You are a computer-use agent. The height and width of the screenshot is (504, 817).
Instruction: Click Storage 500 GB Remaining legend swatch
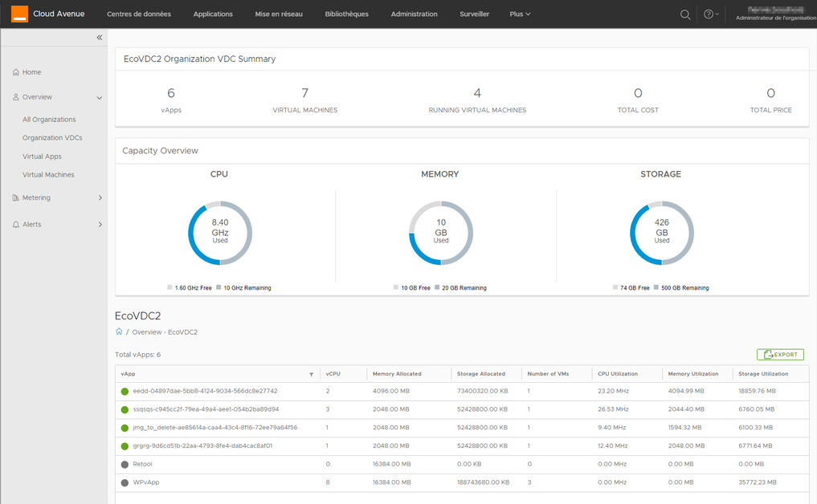[656, 287]
